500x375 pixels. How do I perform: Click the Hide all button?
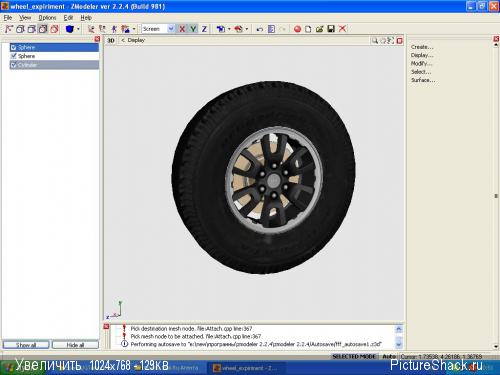[75, 345]
